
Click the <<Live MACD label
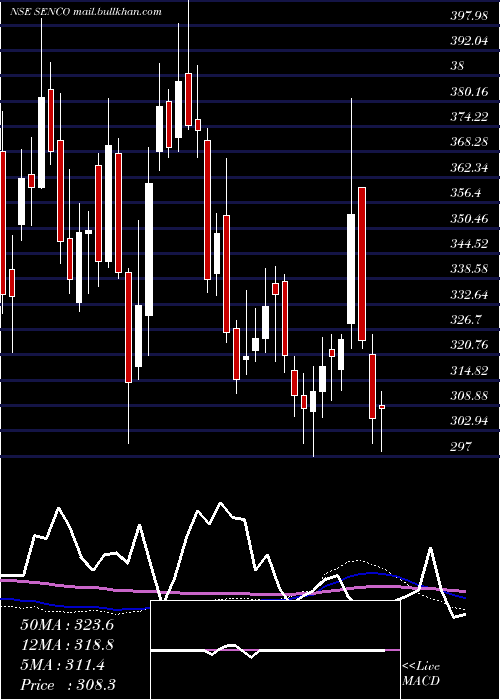(x=421, y=674)
